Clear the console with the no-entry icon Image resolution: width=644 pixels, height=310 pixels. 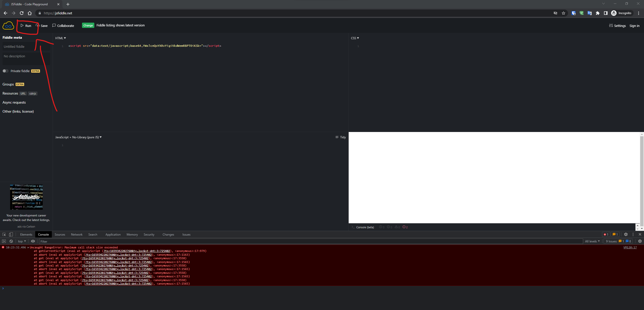11,241
